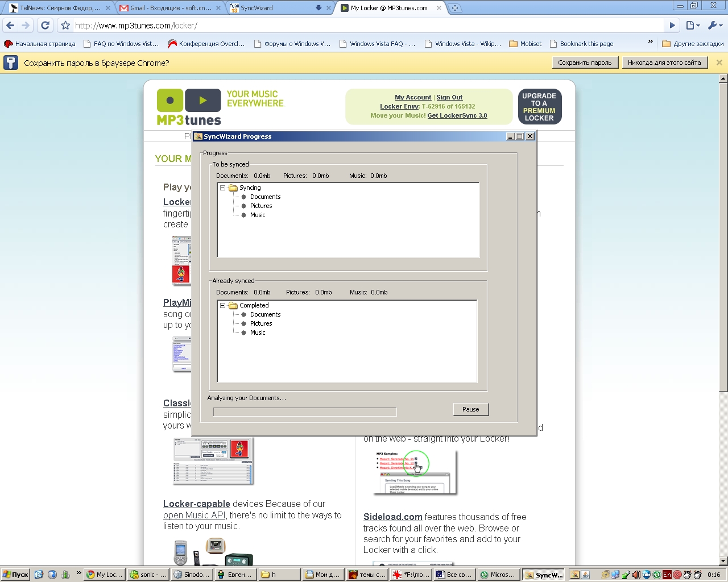The image size is (728, 582).
Task: Click Bookmark this page bookmarklet
Action: click(x=581, y=44)
